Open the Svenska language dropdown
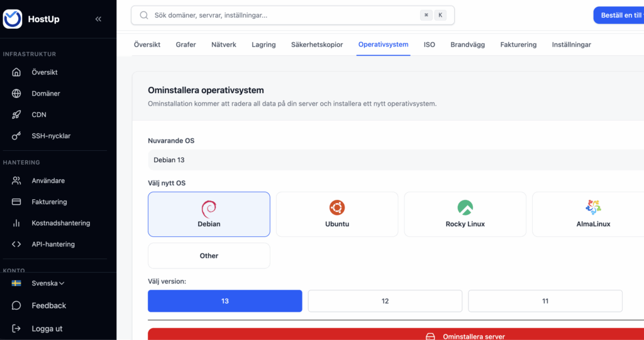644x340 pixels. tap(48, 283)
